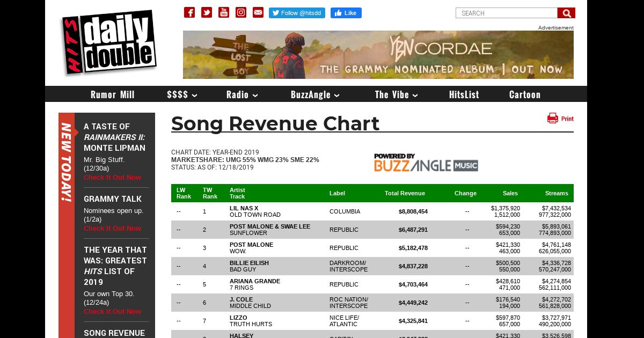
Task: Focus the SEARCH input field
Action: (x=507, y=13)
